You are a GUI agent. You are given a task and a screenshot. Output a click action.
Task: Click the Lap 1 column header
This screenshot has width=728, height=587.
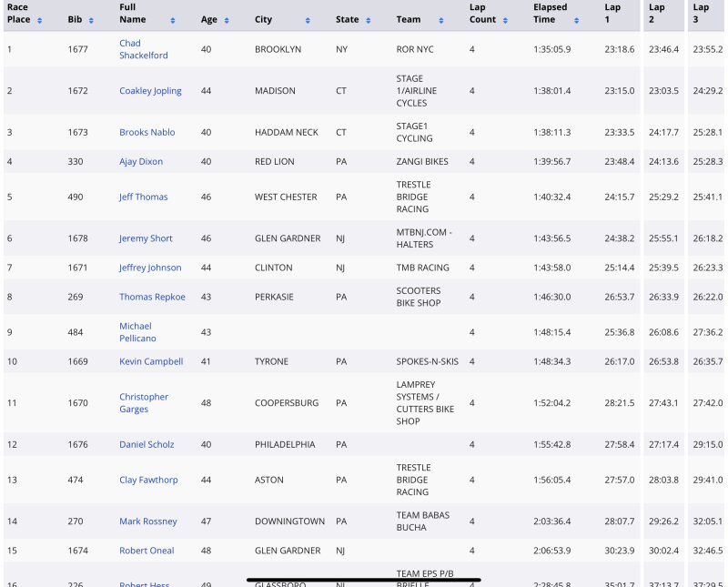click(x=613, y=14)
